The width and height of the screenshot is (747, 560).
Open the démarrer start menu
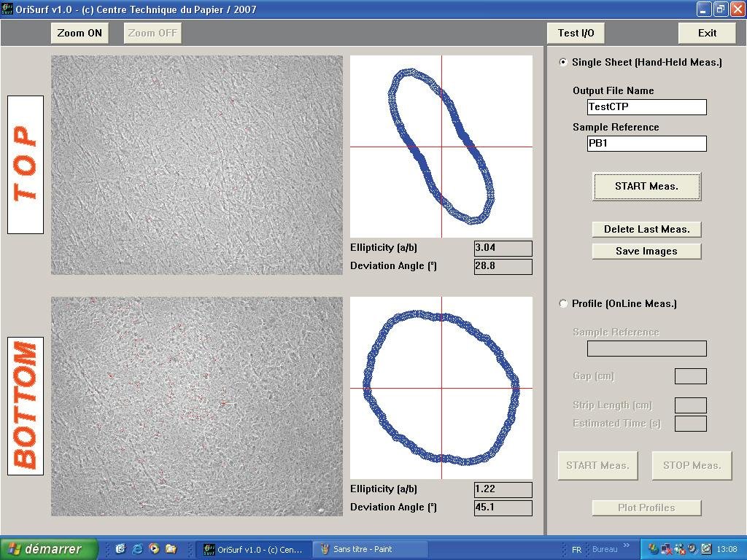pos(49,549)
